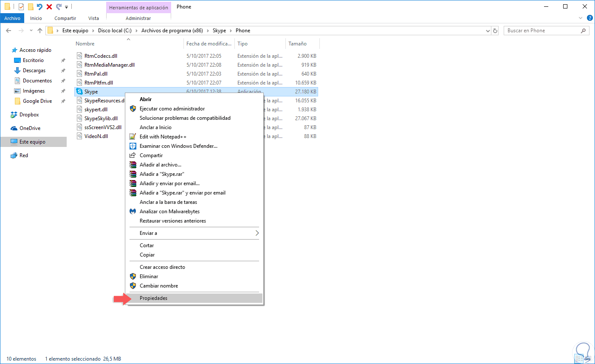Viewport: 595px width, 364px height.
Task: Click the WinRAR icon beside Añadir al archivo
Action: click(133, 165)
